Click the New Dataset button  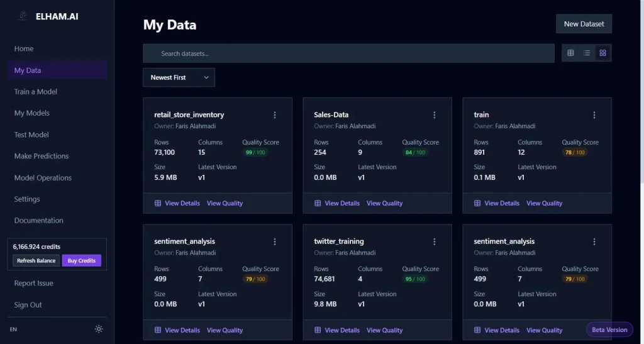coord(584,24)
